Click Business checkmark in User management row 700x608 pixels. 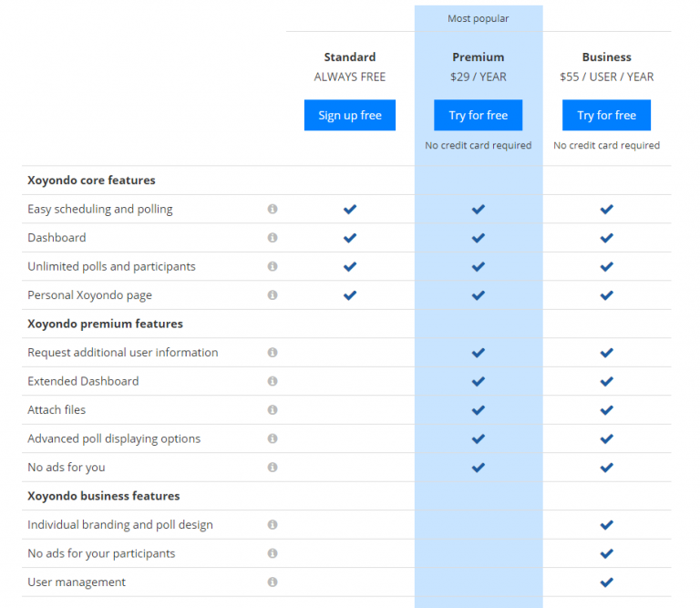606,582
